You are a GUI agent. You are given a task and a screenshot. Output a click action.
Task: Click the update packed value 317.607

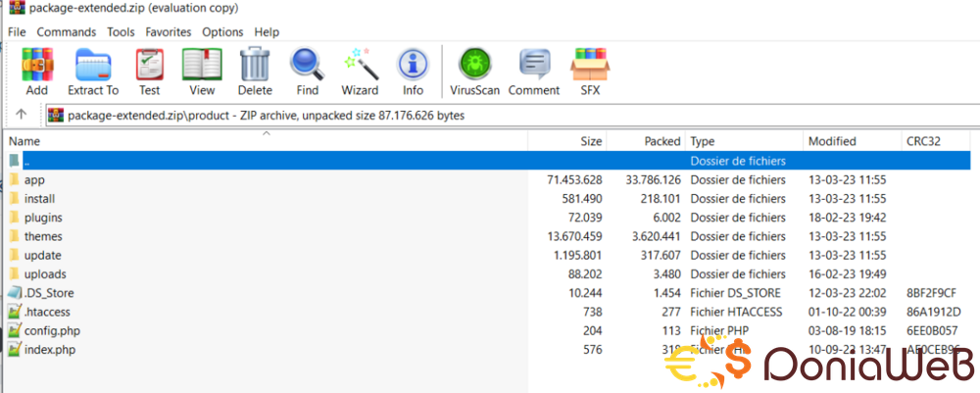pyautogui.click(x=659, y=255)
